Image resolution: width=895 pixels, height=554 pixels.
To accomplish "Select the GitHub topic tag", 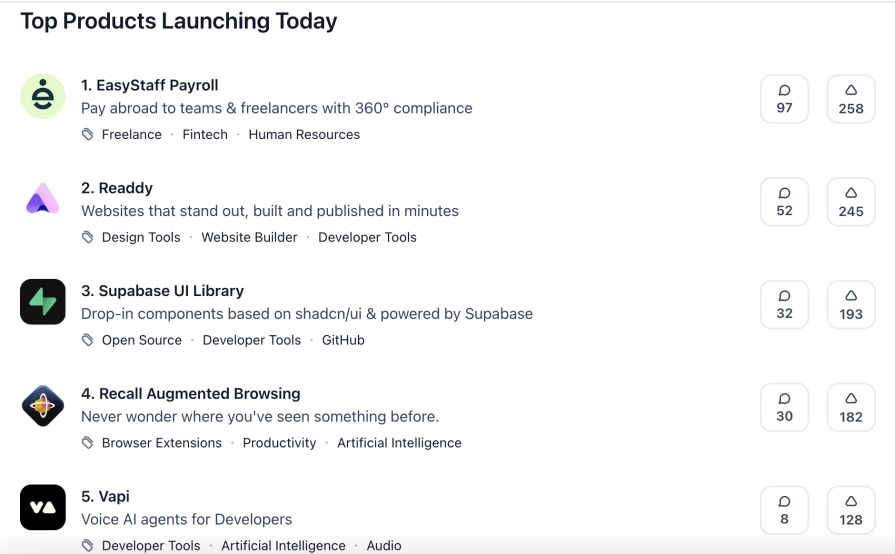I will click(343, 340).
